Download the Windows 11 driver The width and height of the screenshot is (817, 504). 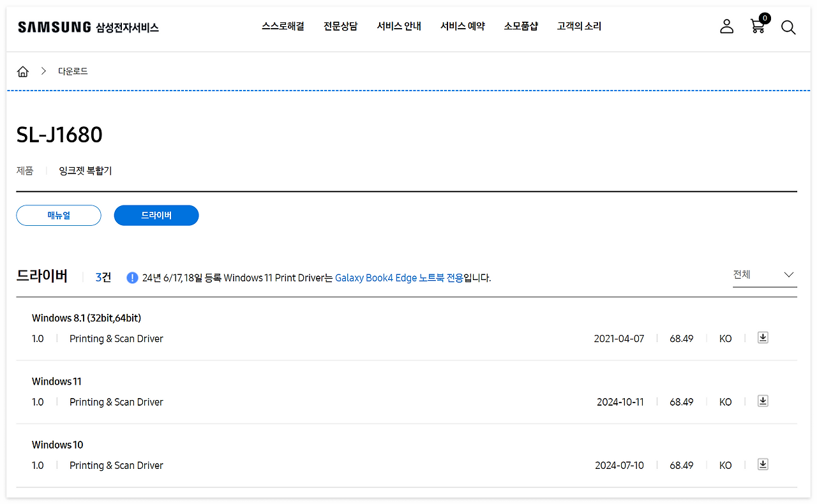763,401
